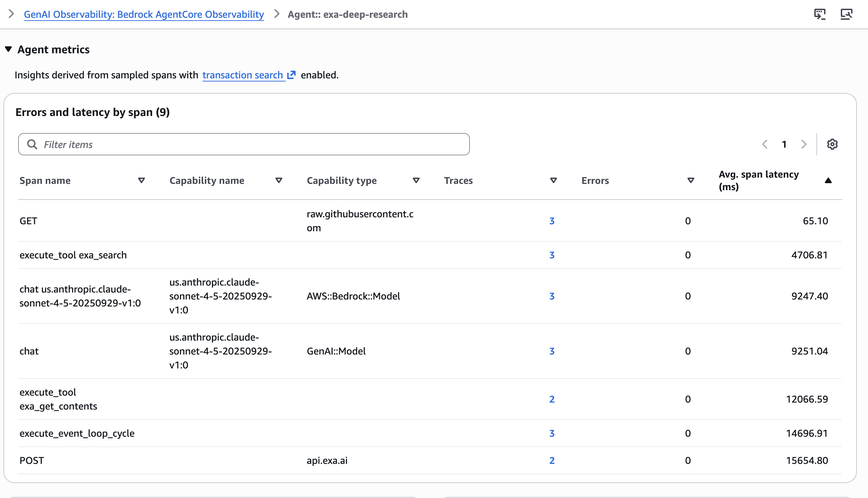Click the Avg. span latency (ms) header label
This screenshot has width=868, height=498.
759,180
